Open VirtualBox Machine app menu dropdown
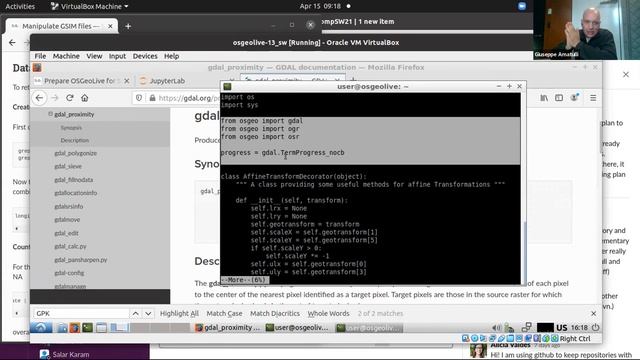640x360 pixels. [x=89, y=6]
